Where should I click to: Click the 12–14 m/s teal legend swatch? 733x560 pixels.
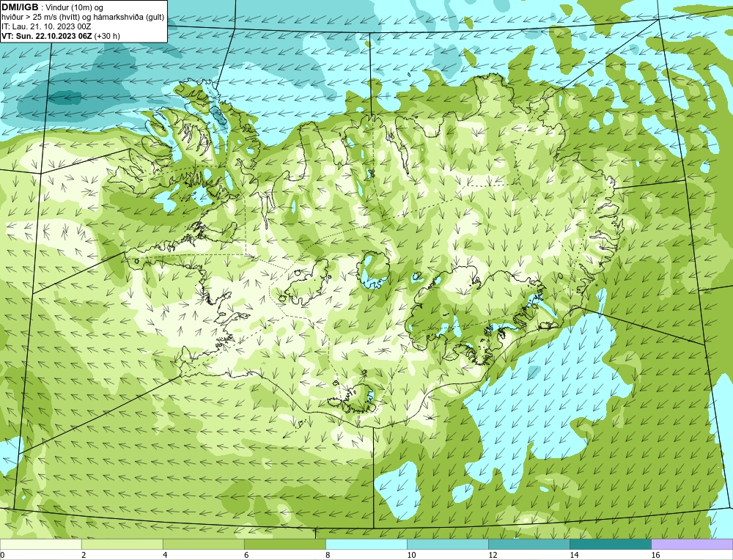tap(528, 544)
